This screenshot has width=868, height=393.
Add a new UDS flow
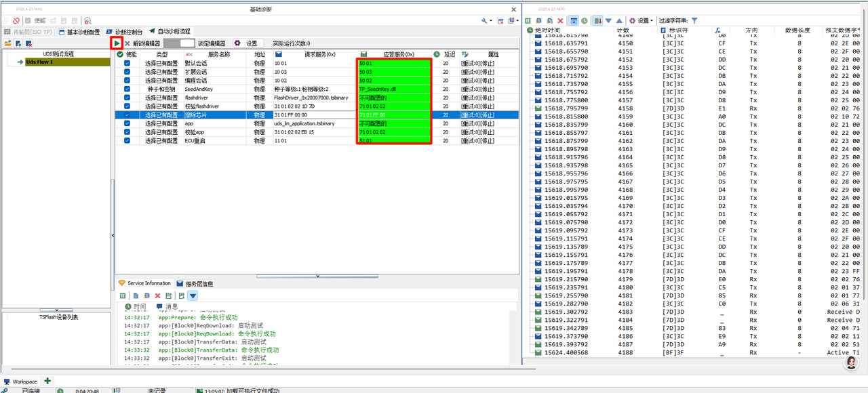[x=18, y=43]
